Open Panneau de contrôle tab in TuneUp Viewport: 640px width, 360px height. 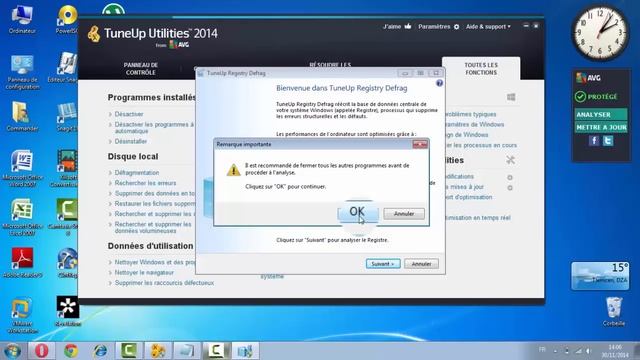click(140, 69)
